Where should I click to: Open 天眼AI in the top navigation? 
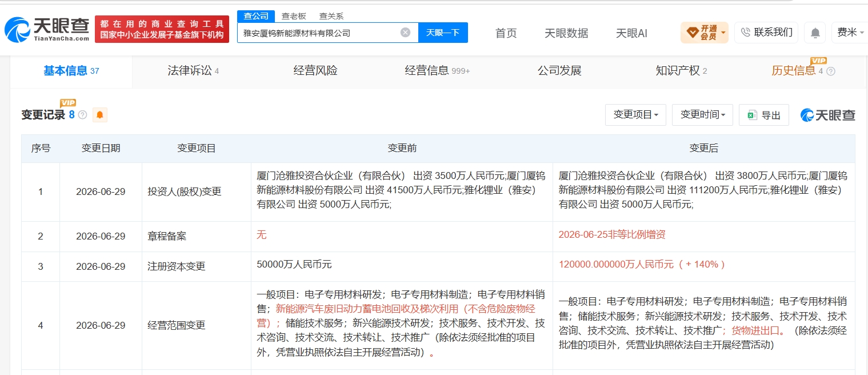[631, 33]
